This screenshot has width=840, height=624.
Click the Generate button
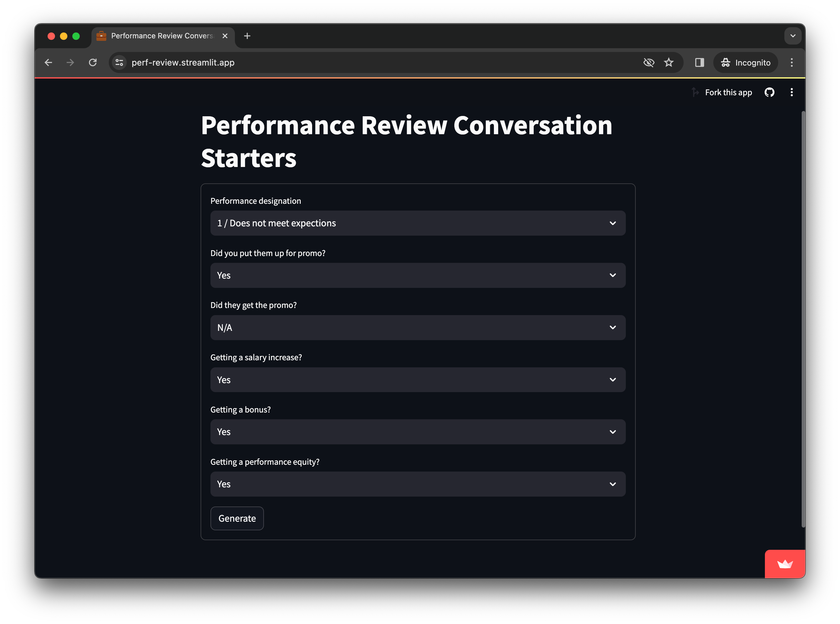click(x=237, y=518)
